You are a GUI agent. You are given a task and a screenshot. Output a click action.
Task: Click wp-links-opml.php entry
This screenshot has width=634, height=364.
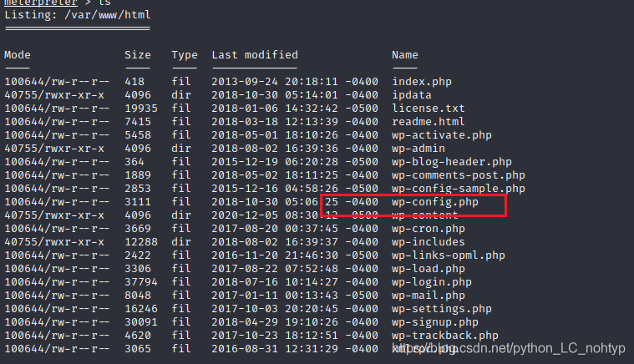click(449, 255)
